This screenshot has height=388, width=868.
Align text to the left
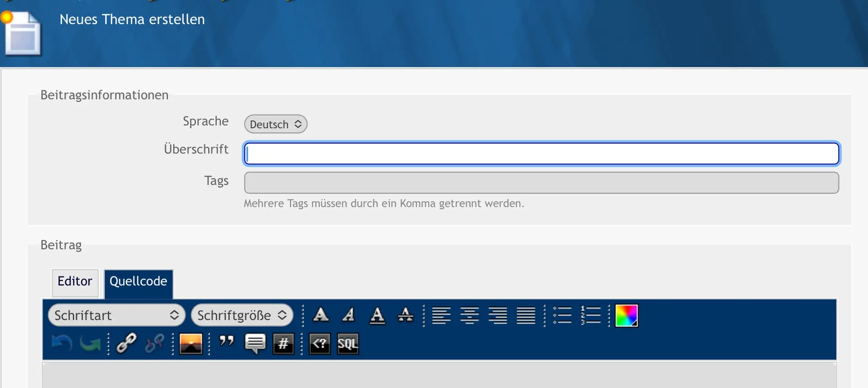coord(441,315)
